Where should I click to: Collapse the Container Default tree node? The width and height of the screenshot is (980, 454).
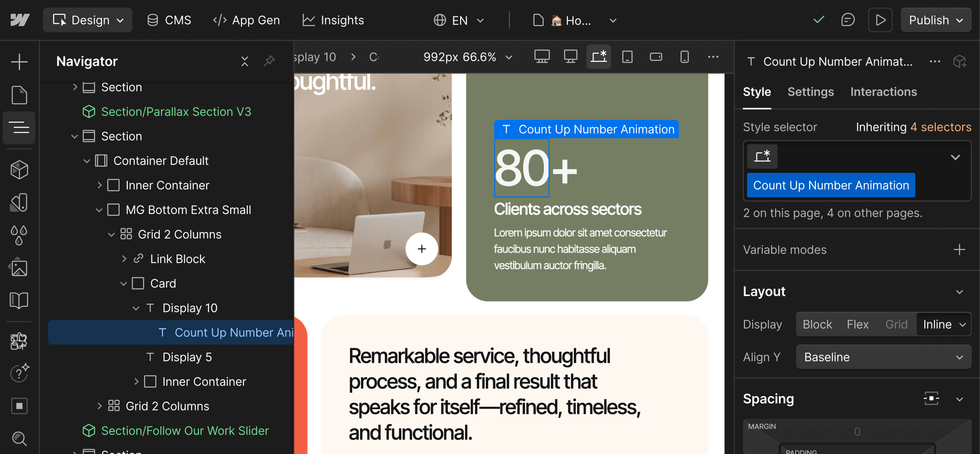pyautogui.click(x=87, y=161)
